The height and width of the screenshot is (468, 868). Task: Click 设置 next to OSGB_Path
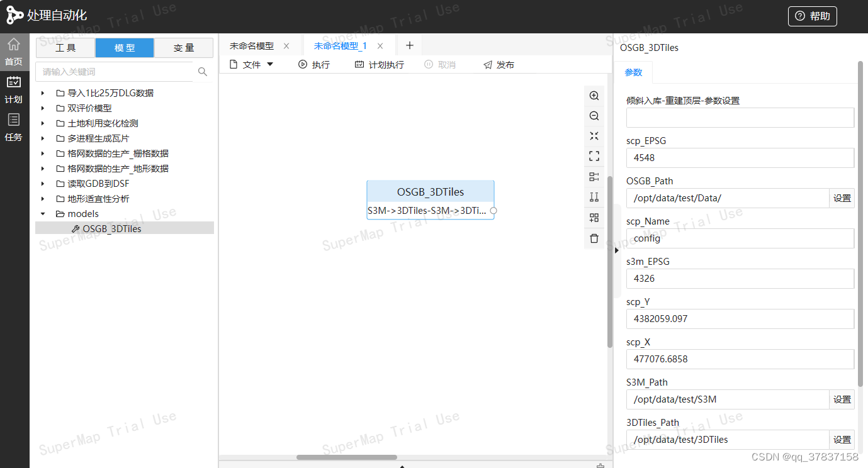coord(842,198)
